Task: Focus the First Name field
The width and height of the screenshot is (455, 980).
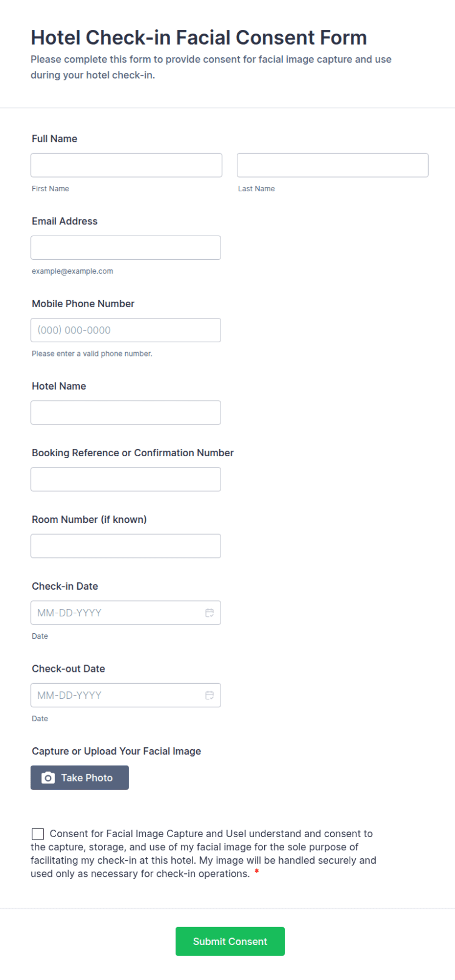Action: click(126, 165)
